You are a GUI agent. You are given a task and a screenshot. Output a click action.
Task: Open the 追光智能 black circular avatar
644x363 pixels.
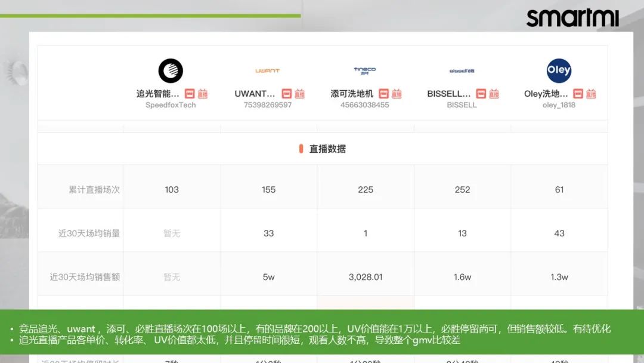171,70
